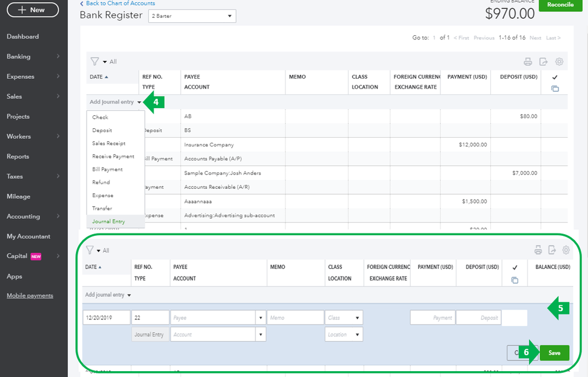588x377 pixels.
Task: Click the copy icon under upper reconcile checkmark
Action: pos(554,89)
